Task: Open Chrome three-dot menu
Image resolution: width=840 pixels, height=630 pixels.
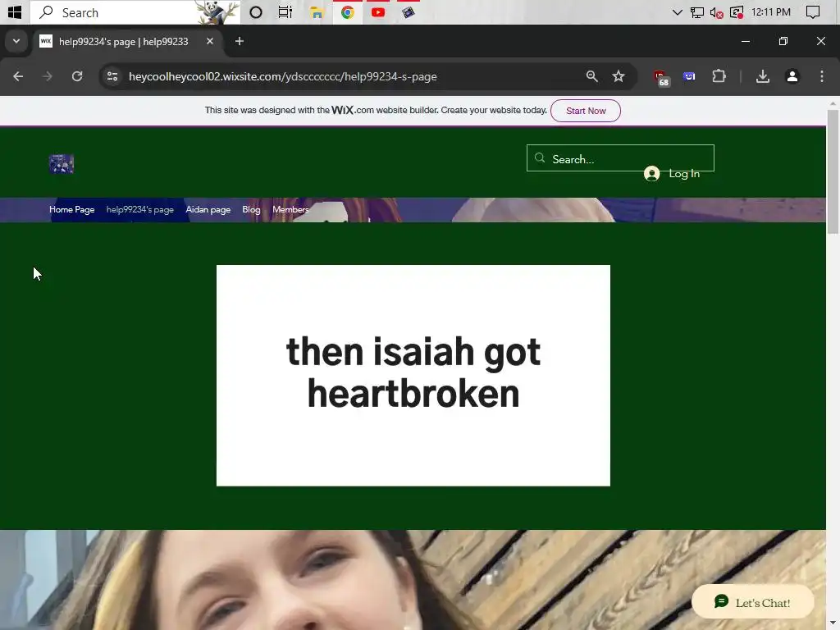Action: click(x=822, y=76)
